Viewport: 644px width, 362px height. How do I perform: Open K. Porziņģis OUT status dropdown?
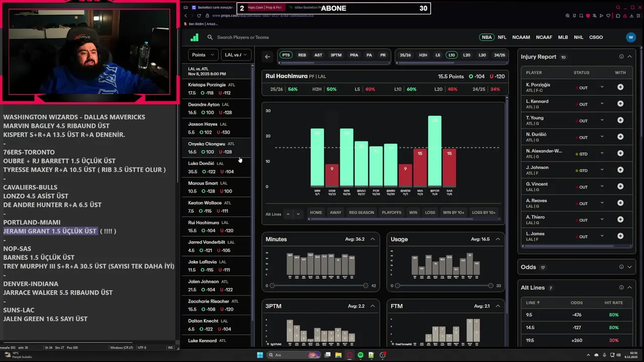pos(602,87)
